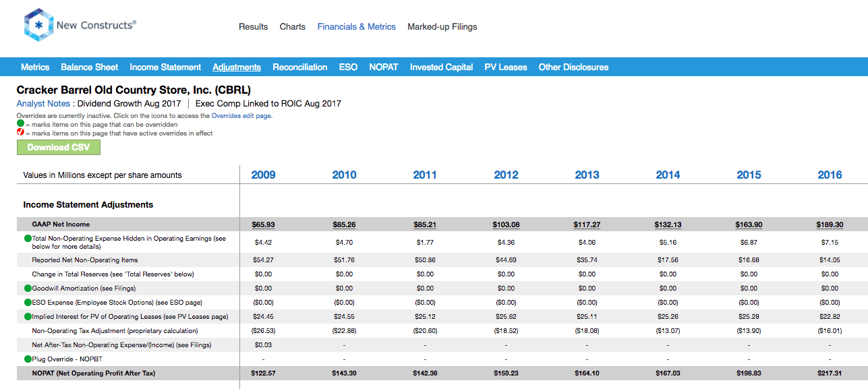The image size is (868, 389).
Task: Click GAAP Net Income value $65.93
Action: coord(264,225)
